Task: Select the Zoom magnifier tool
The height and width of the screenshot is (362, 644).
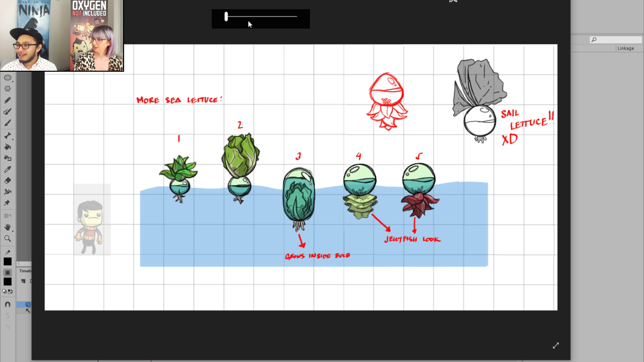Action: [7, 239]
